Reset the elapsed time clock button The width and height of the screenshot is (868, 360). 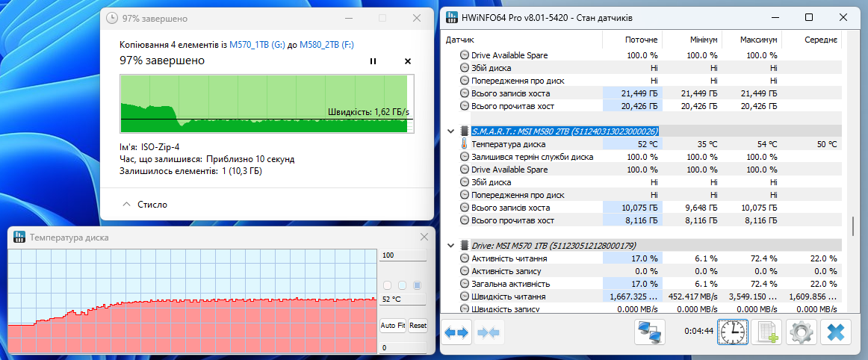(x=733, y=332)
